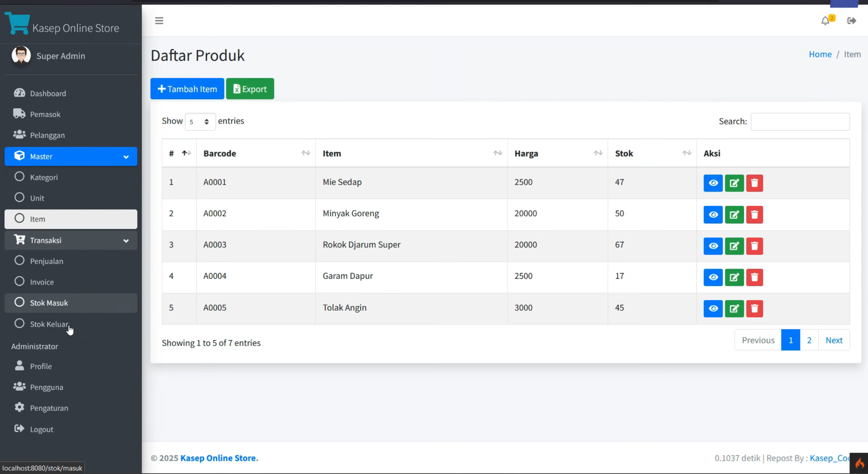
Task: Edit the Mie Sedap item
Action: [734, 183]
